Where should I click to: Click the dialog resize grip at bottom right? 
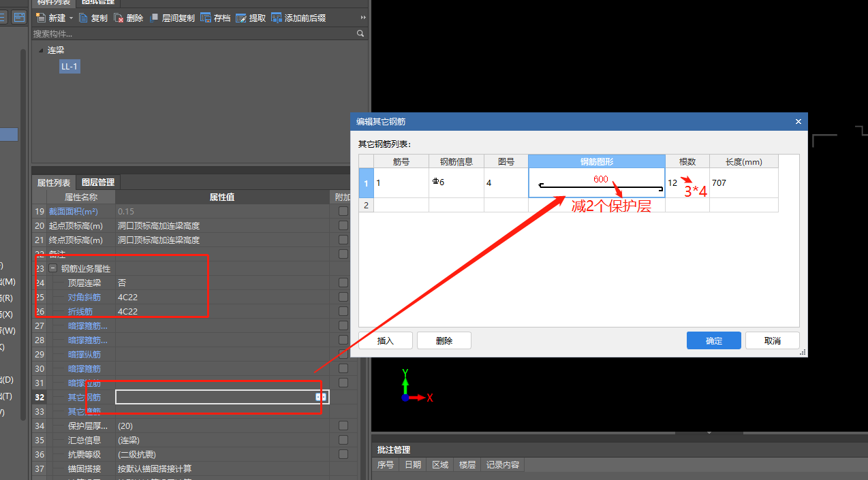tap(803, 353)
